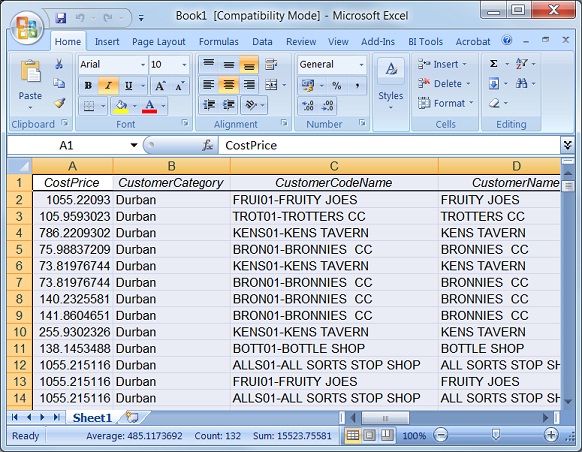Click the Insert cells button
The width and height of the screenshot is (582, 452).
[442, 64]
